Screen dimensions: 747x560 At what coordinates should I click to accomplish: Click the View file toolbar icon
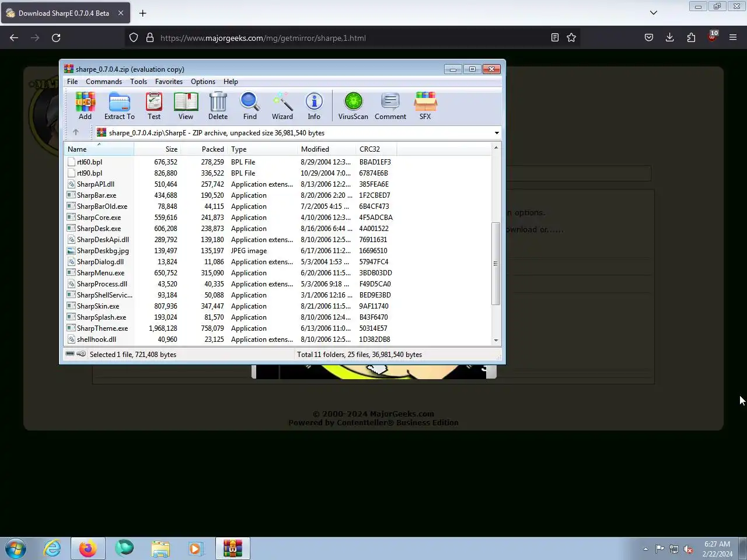pos(186,106)
